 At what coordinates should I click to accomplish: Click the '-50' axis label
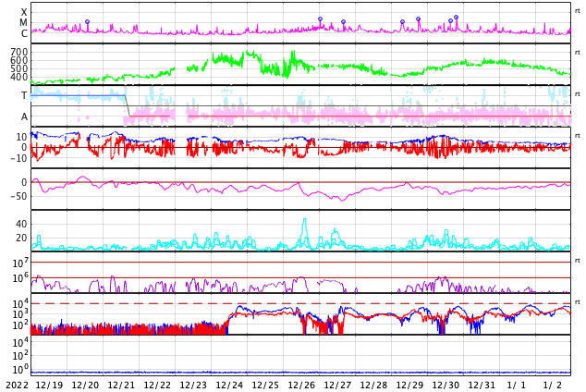tap(19, 196)
